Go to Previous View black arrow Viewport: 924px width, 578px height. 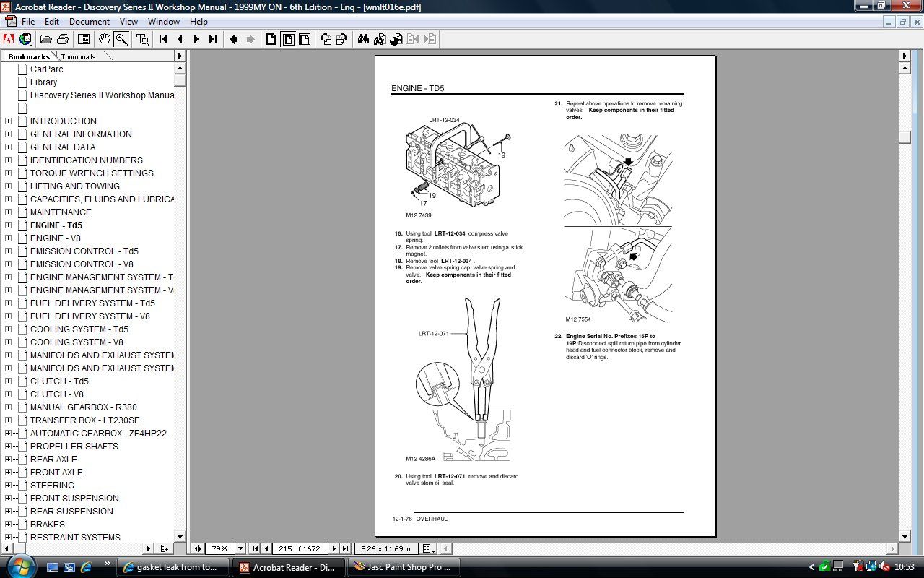pos(234,39)
